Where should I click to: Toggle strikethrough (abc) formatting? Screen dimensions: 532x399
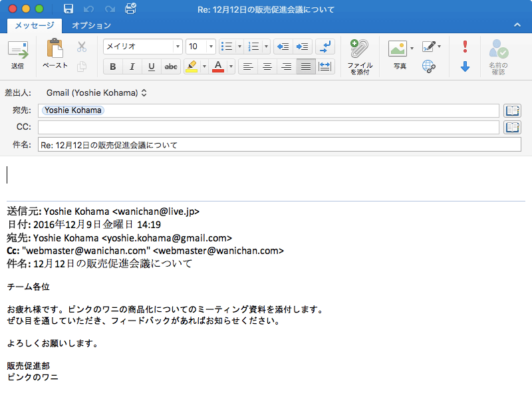pos(171,66)
